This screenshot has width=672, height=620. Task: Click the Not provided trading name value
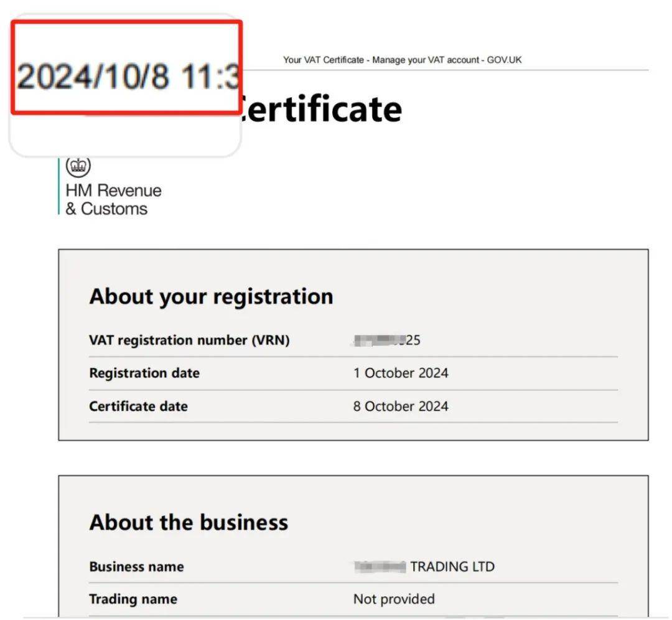[394, 599]
